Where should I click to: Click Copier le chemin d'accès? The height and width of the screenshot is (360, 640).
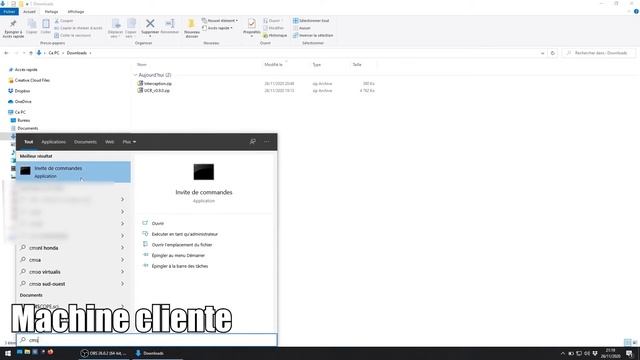coord(78,28)
